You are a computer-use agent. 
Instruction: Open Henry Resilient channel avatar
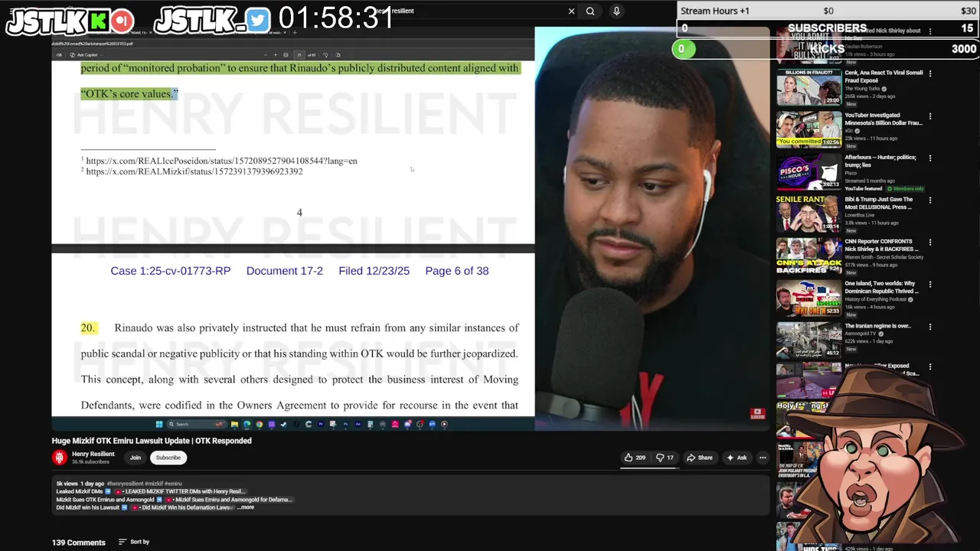(60, 458)
